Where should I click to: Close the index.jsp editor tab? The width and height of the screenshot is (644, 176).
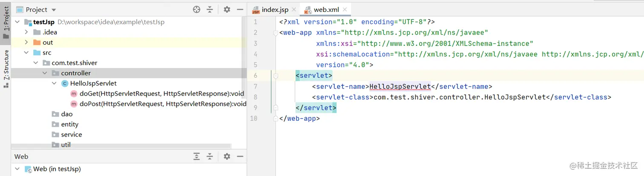point(294,9)
